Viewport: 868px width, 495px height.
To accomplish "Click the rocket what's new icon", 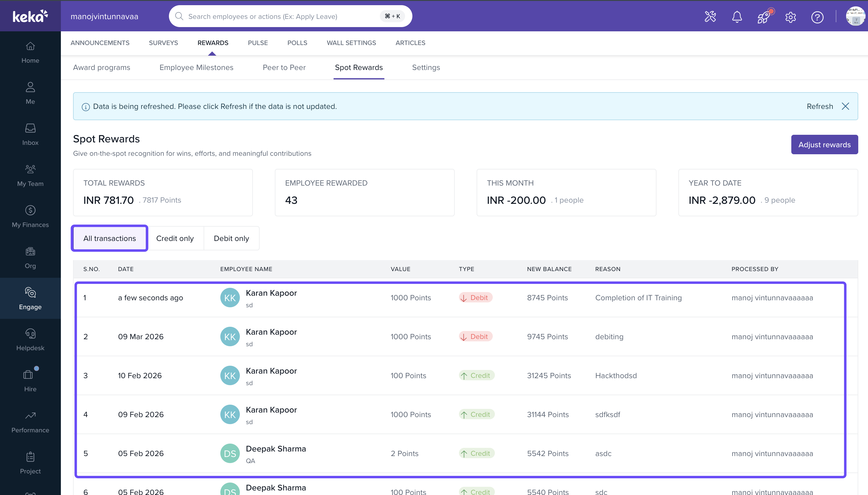I will coord(763,17).
